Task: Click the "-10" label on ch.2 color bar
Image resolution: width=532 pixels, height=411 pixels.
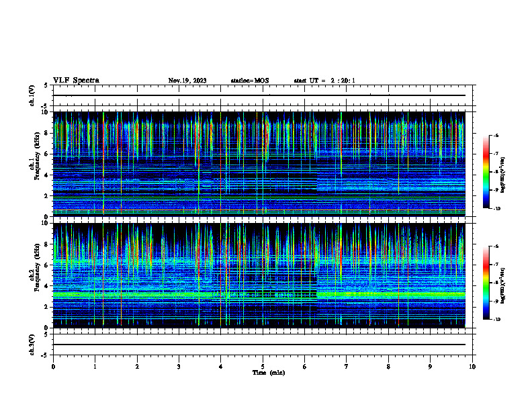Action: 496,320
